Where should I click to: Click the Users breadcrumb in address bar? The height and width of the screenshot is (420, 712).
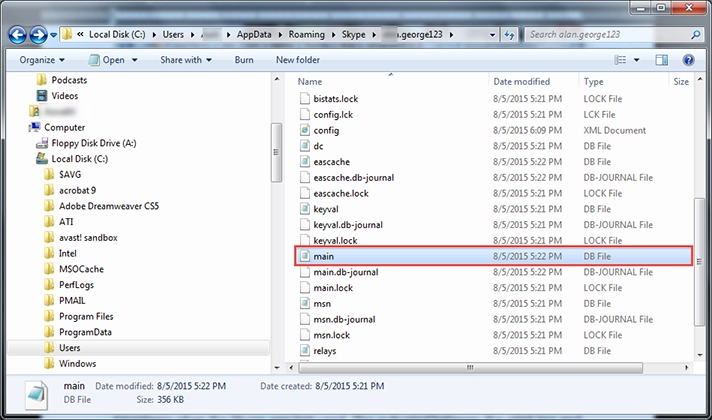[173, 35]
